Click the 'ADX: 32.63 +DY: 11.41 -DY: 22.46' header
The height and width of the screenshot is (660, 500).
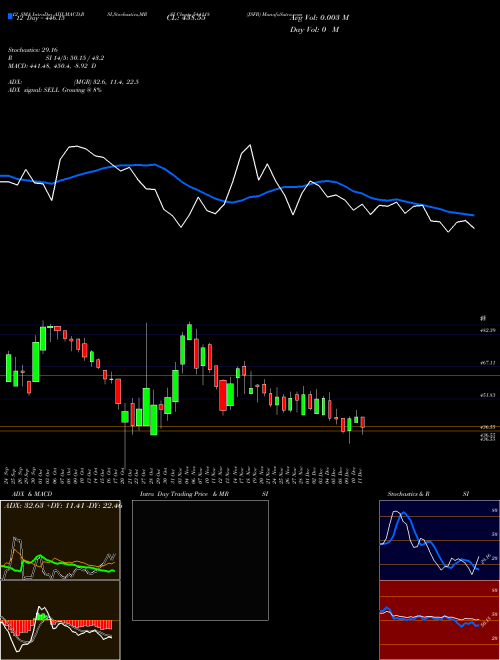pyautogui.click(x=63, y=506)
